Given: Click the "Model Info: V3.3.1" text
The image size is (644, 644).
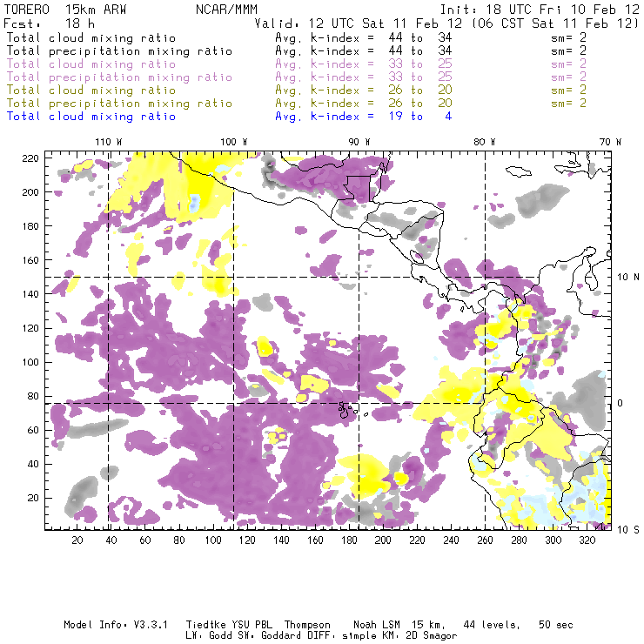Looking at the screenshot, I should pyautogui.click(x=116, y=625).
